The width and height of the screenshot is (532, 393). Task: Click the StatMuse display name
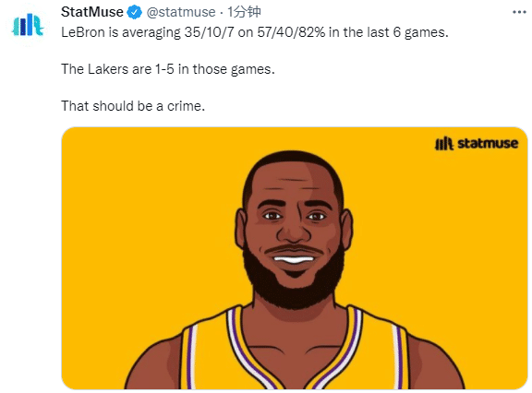[92, 12]
